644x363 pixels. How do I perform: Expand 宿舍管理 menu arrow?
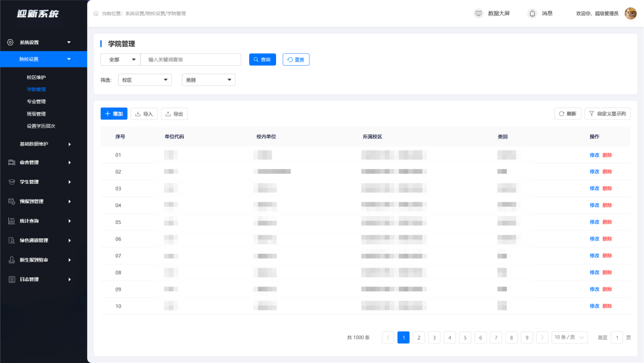pyautogui.click(x=69, y=162)
